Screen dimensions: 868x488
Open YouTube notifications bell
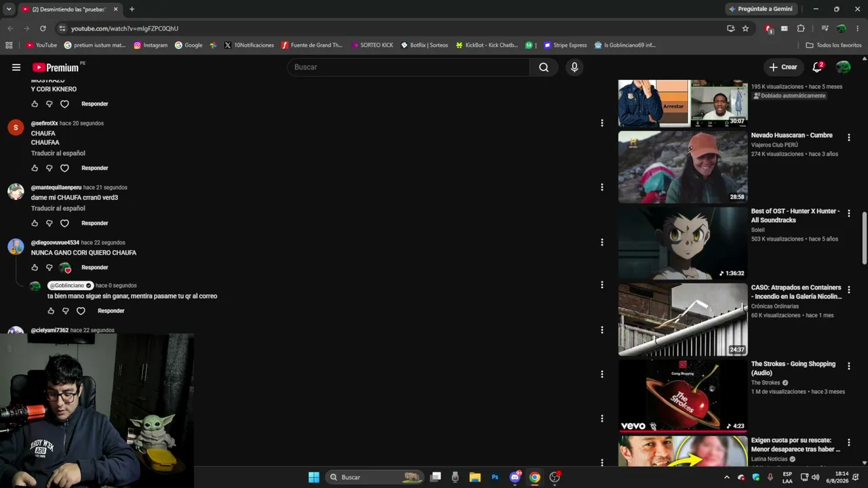[817, 67]
